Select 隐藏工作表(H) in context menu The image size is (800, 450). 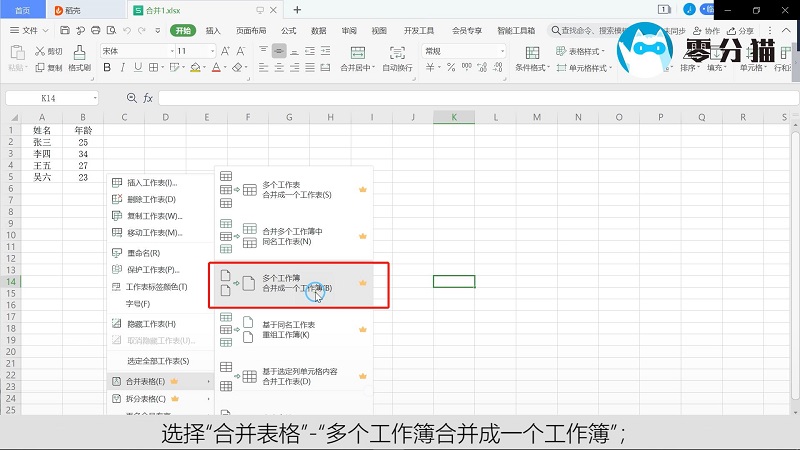point(160,323)
